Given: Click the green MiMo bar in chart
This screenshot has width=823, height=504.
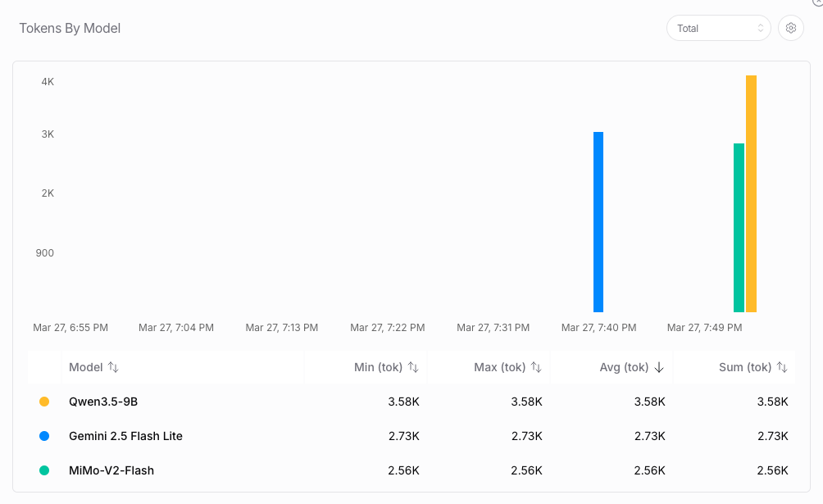Looking at the screenshot, I should (x=739, y=228).
